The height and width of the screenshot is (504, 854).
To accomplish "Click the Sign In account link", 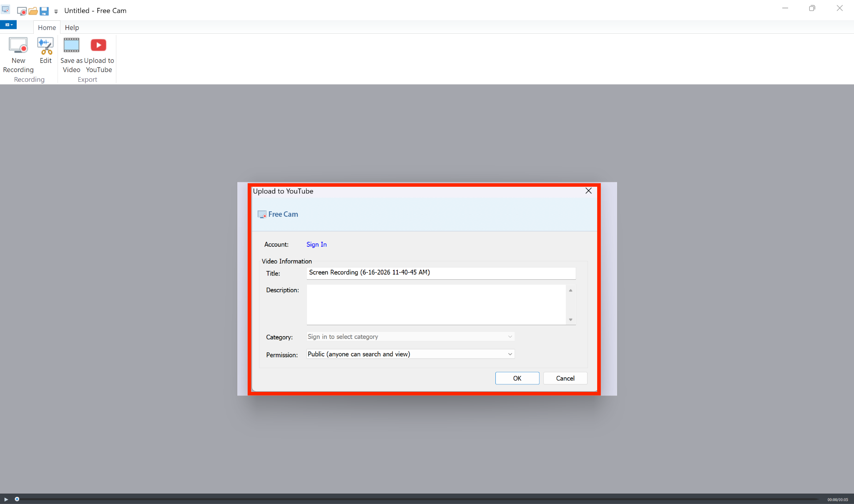I will [316, 244].
